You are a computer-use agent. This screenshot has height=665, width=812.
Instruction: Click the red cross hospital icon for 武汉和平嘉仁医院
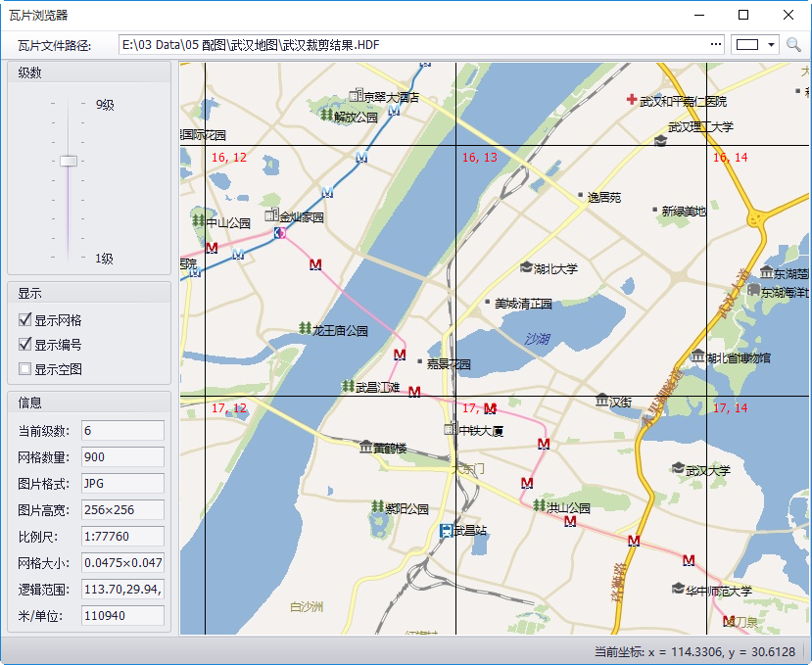632,100
